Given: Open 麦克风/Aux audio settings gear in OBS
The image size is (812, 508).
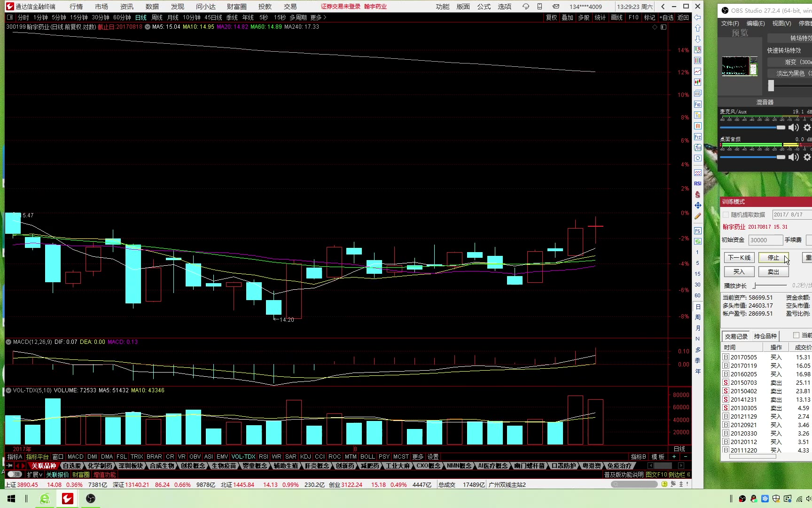Looking at the screenshot, I should click(x=807, y=127).
